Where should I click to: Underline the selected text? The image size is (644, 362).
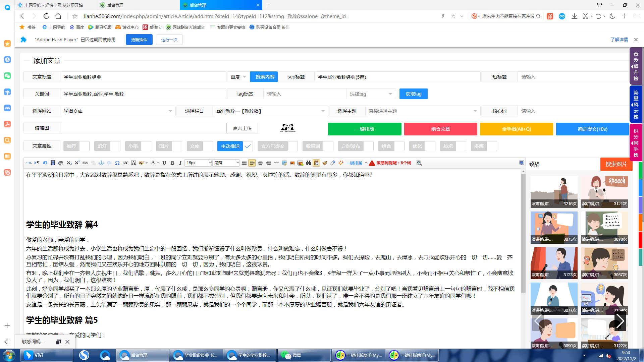point(164,163)
